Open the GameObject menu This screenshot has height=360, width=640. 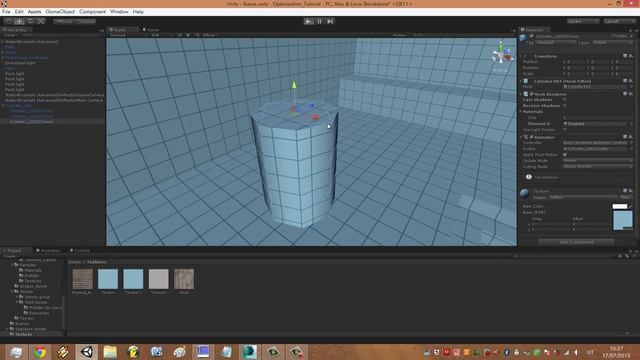pos(60,12)
